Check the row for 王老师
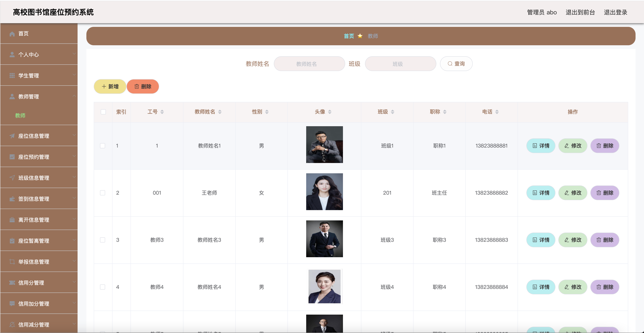Screen dimensions: 644x333 pos(103,193)
